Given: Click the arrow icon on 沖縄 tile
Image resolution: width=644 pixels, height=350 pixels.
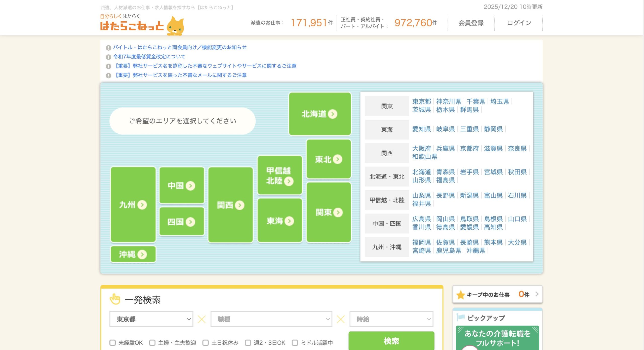Looking at the screenshot, I should pyautogui.click(x=142, y=255).
